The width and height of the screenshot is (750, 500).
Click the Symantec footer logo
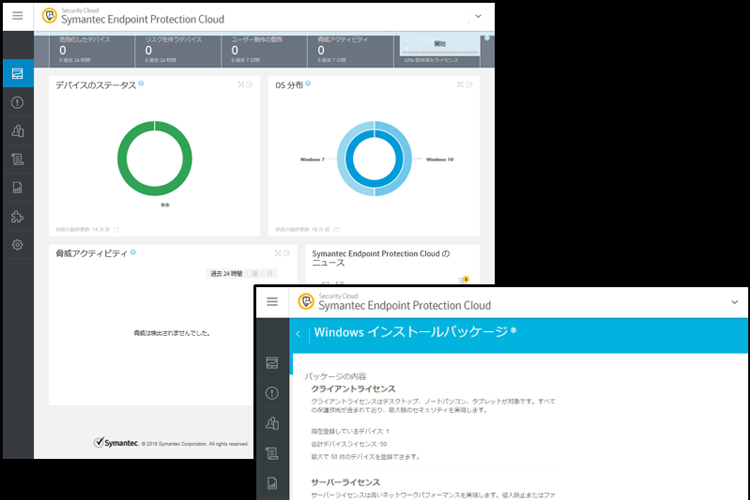pyautogui.click(x=116, y=443)
